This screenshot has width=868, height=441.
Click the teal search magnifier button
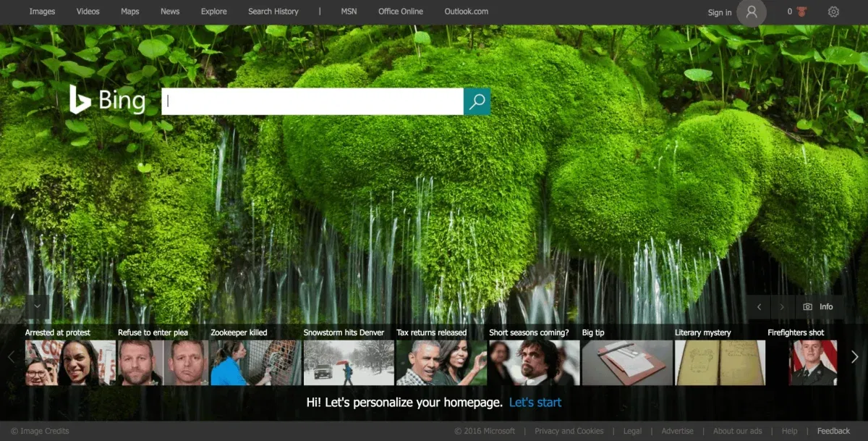[477, 101]
